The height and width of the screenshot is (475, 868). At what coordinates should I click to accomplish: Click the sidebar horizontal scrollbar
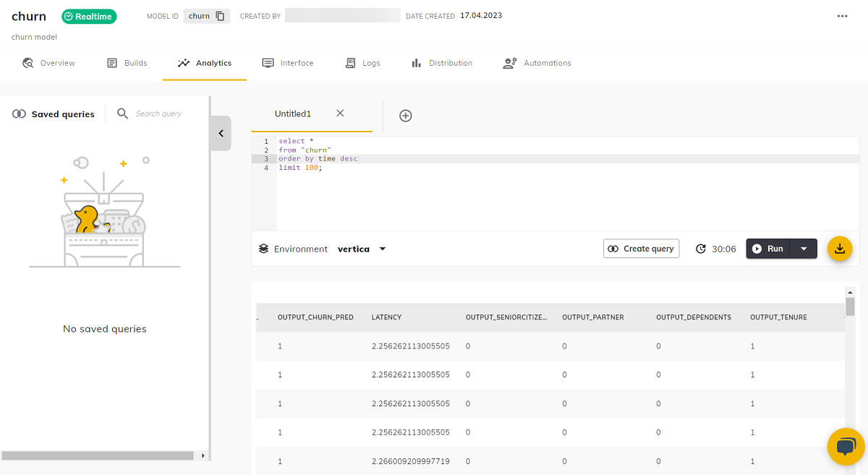coord(98,455)
